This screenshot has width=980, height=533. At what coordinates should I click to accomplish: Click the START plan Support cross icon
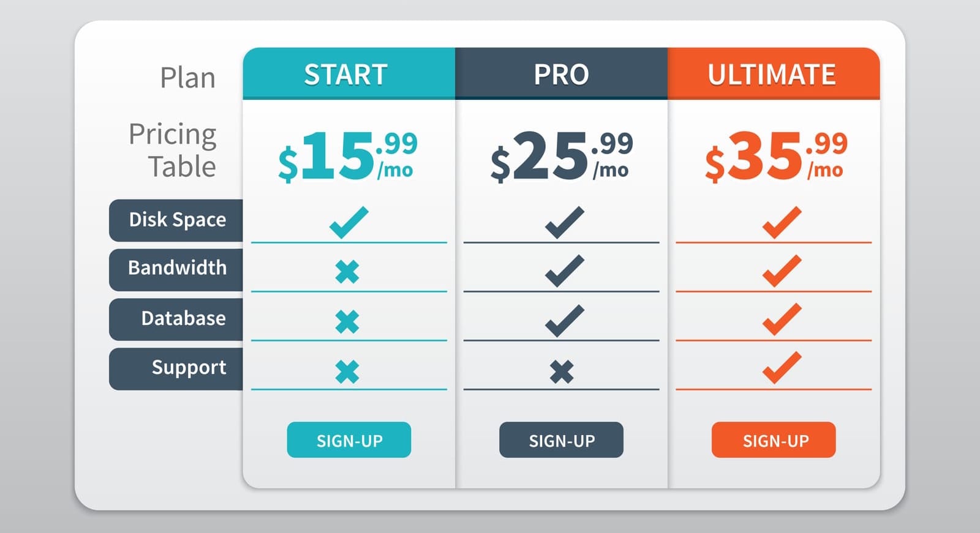pos(347,371)
